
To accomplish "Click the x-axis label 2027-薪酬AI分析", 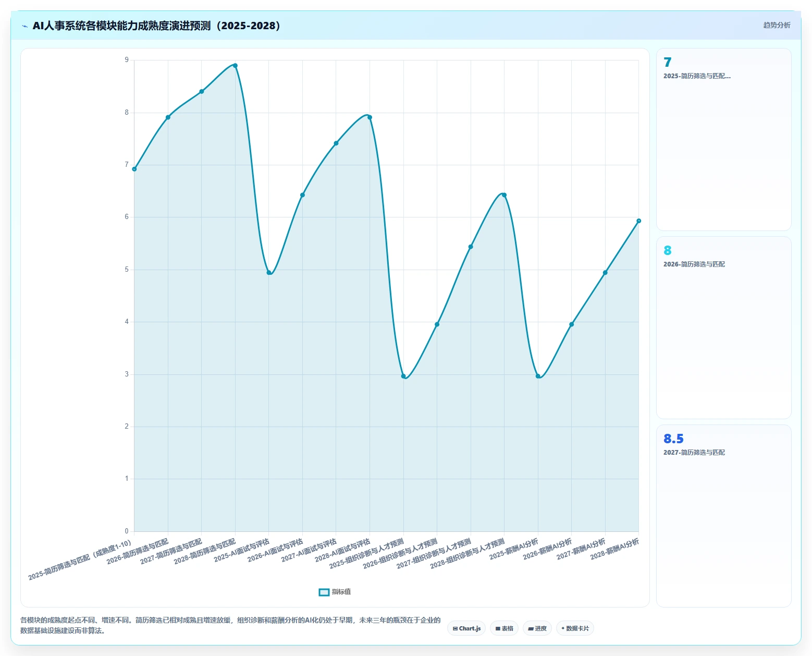I will [581, 549].
